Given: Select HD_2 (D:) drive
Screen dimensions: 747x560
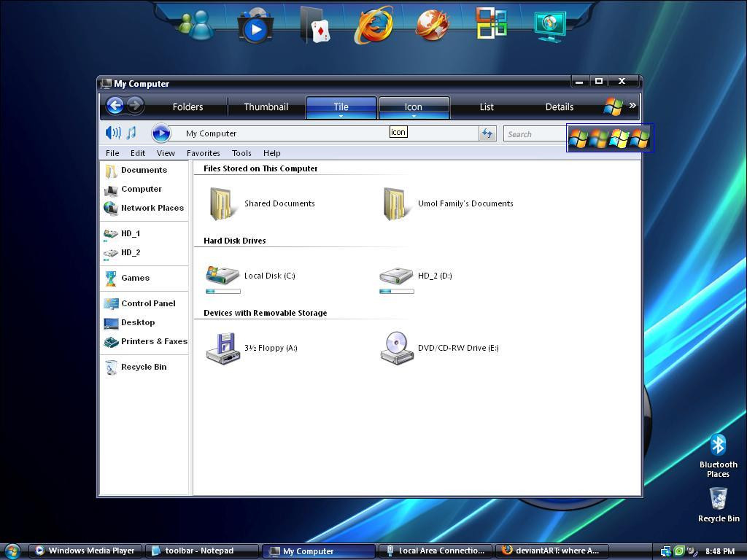Looking at the screenshot, I should coord(415,276).
